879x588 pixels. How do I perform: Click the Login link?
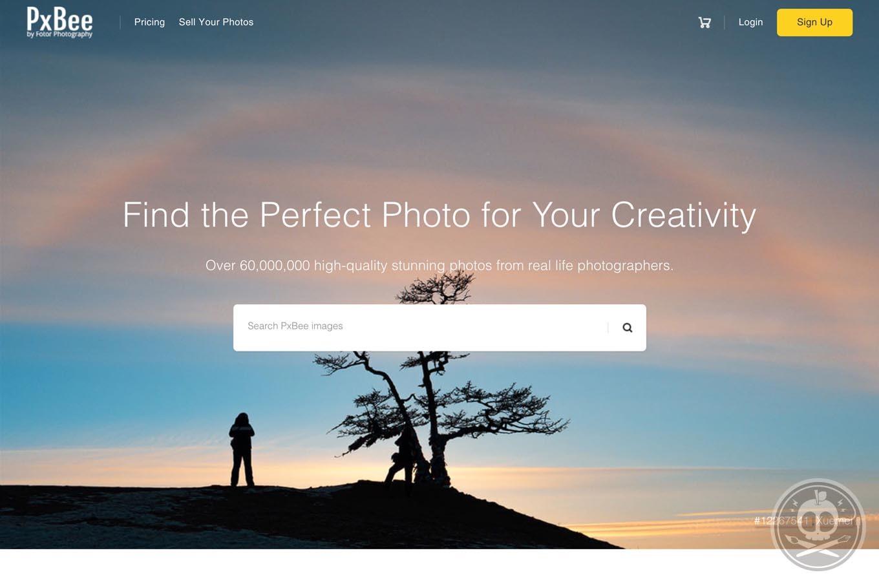[x=750, y=22]
